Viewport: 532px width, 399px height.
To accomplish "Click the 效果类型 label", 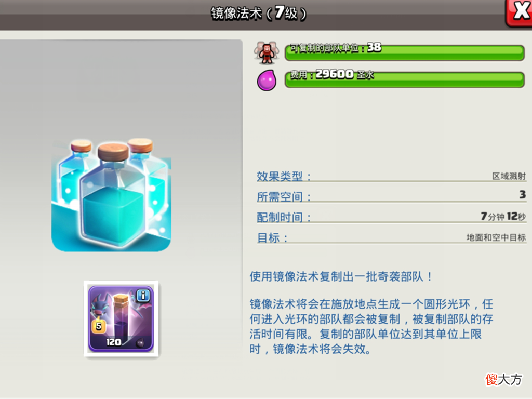I will pos(284,177).
